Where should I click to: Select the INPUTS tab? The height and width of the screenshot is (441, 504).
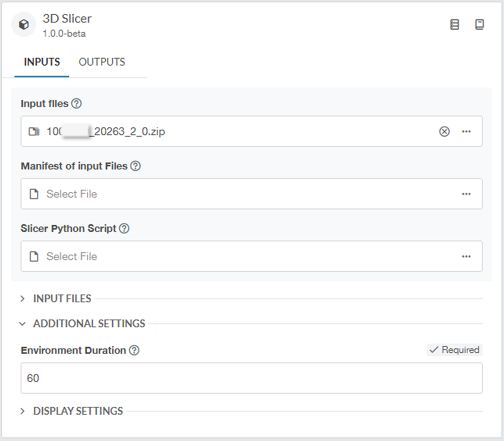pos(42,62)
